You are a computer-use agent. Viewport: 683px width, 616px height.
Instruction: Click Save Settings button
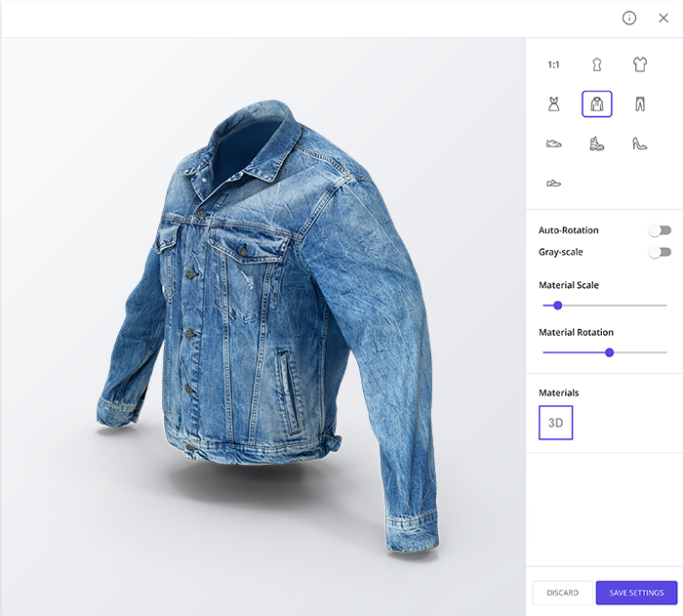tap(636, 593)
